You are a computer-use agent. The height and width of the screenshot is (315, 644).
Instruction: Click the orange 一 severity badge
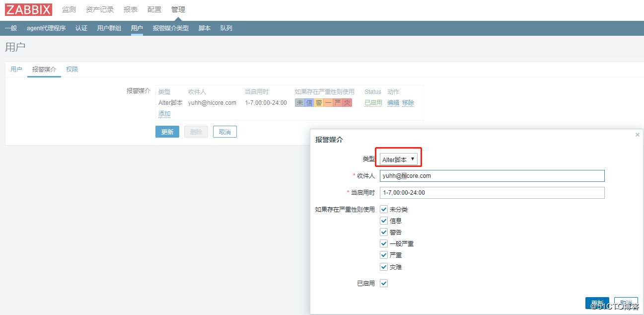[328, 103]
